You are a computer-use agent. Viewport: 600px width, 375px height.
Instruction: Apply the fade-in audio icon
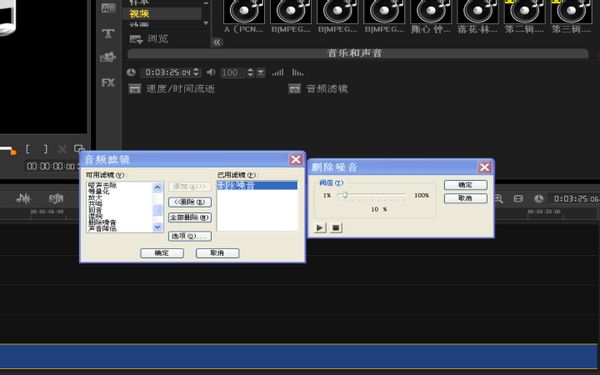(277, 72)
